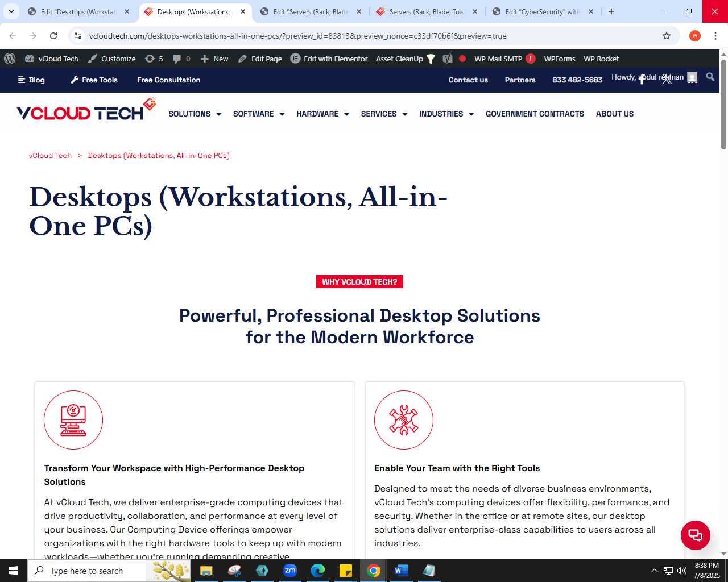Click Edit Page in admin bar
Viewport: 728px width, 582px height.
260,59
